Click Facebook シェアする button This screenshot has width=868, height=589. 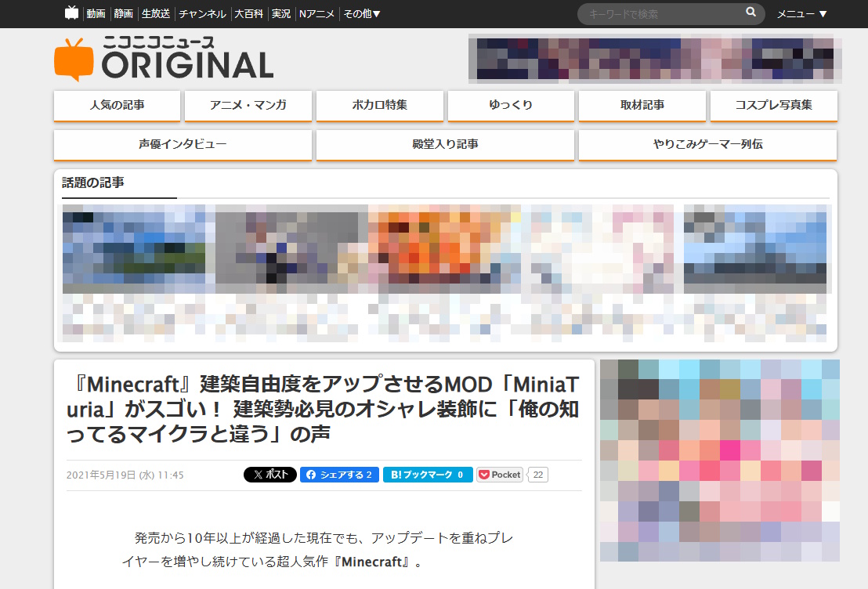click(339, 475)
